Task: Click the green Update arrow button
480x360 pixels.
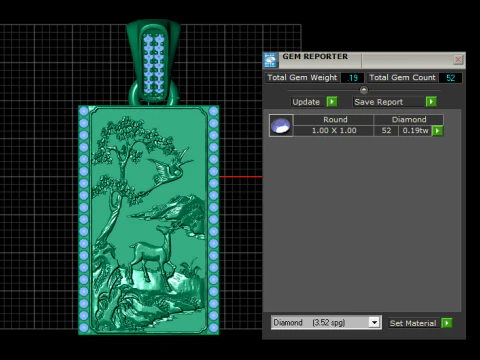Action: pos(332,102)
